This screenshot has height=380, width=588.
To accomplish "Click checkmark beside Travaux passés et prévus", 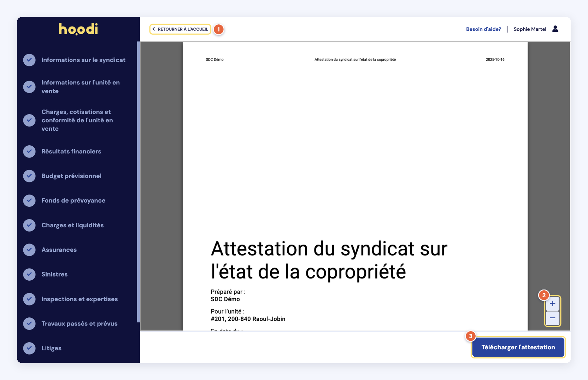I will (29, 323).
